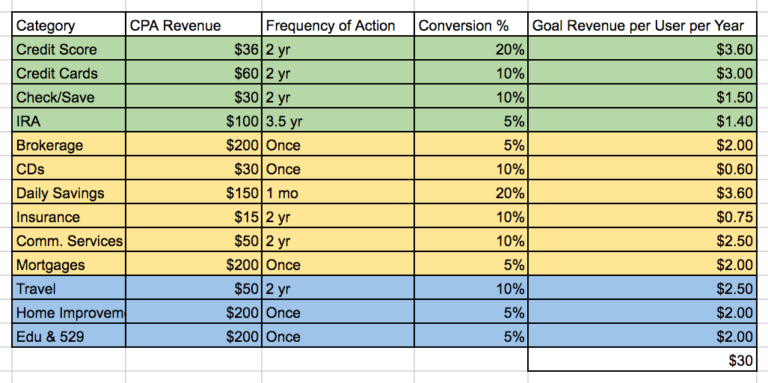Select the Daily Savings $150 cell
This screenshot has width=768, height=383.
(x=193, y=193)
